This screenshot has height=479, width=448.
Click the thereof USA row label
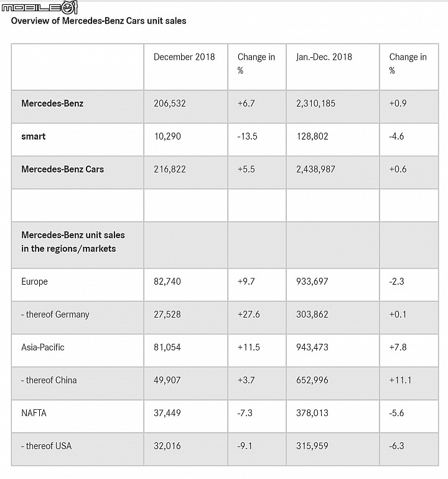tap(47, 446)
